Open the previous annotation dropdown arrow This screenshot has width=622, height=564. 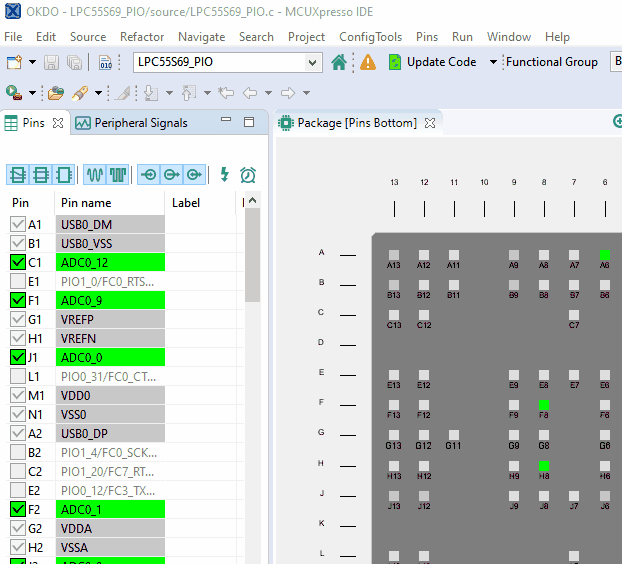pyautogui.click(x=207, y=93)
